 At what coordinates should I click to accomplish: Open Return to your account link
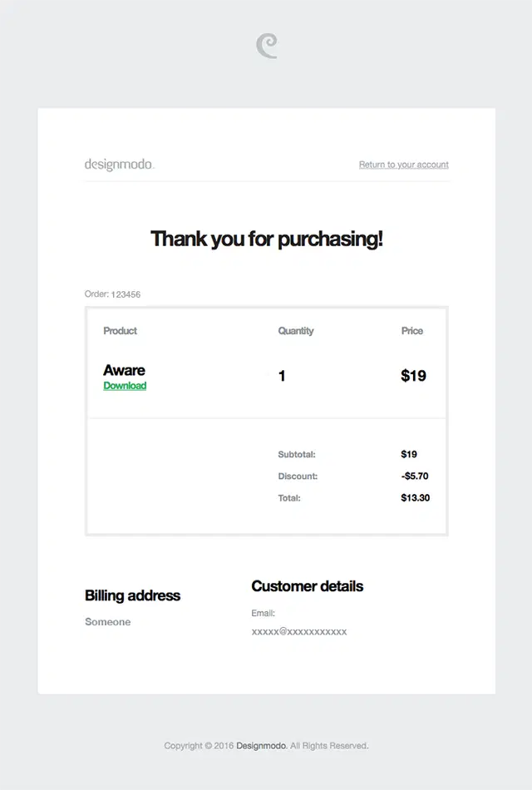(x=403, y=165)
